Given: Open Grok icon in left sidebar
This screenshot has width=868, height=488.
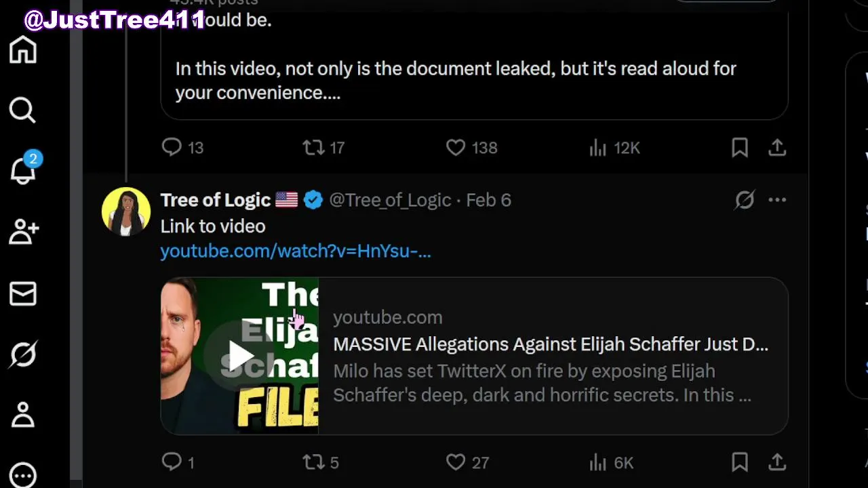Looking at the screenshot, I should 23,354.
